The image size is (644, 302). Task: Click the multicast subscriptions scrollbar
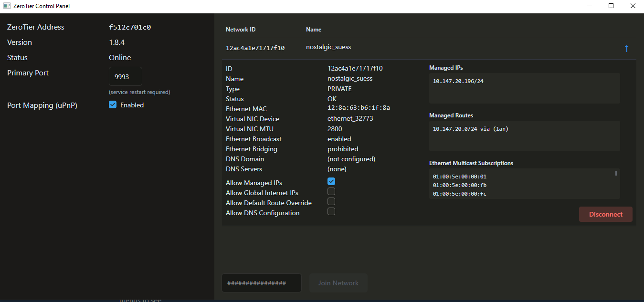point(616,174)
